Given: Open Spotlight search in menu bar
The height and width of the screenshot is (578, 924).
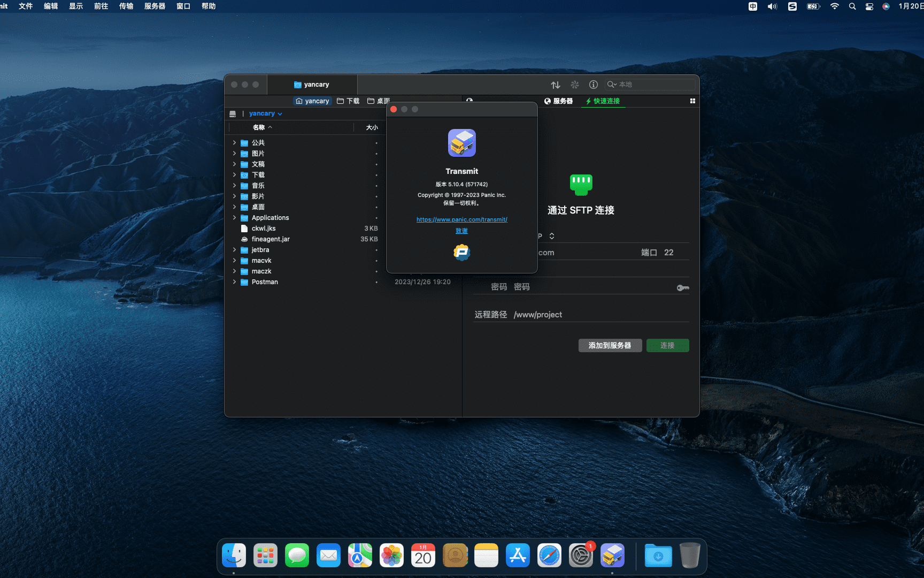Looking at the screenshot, I should tap(852, 6).
